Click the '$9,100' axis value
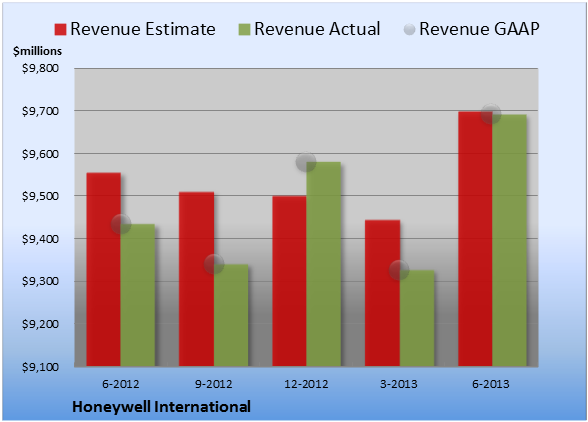The height and width of the screenshot is (422, 588). click(x=40, y=367)
